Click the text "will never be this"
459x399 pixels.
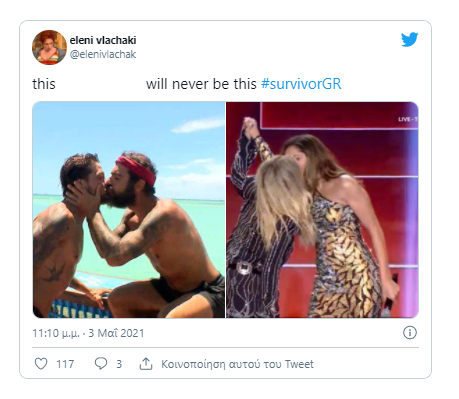(x=201, y=84)
